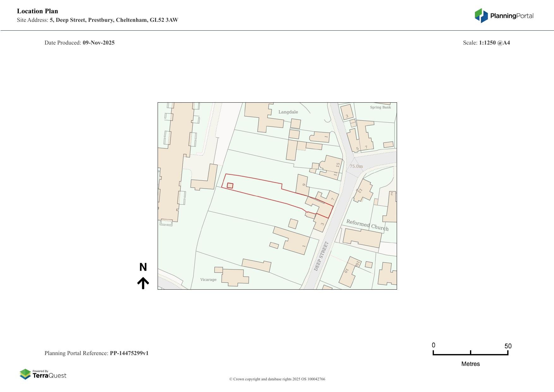Screen dimensions: 554x392
Task: Click the north arrow symbol
Action: pos(143,283)
